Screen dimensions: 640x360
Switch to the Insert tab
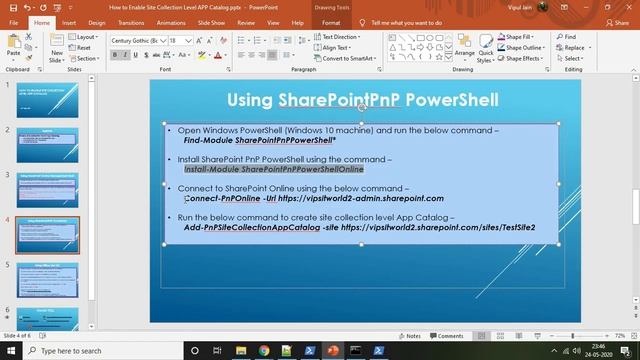69,23
